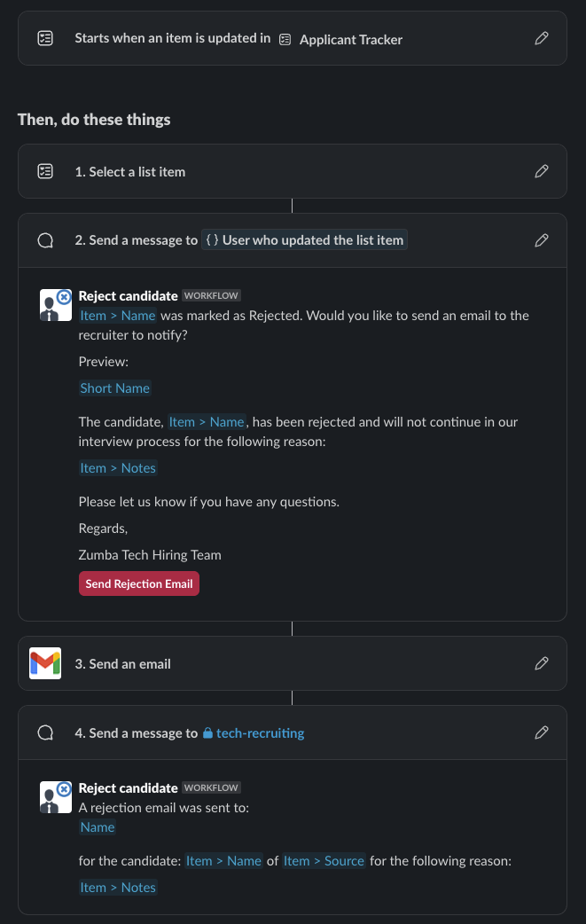Click speech bubble icon on step 4
This screenshot has width=586, height=924.
[45, 732]
